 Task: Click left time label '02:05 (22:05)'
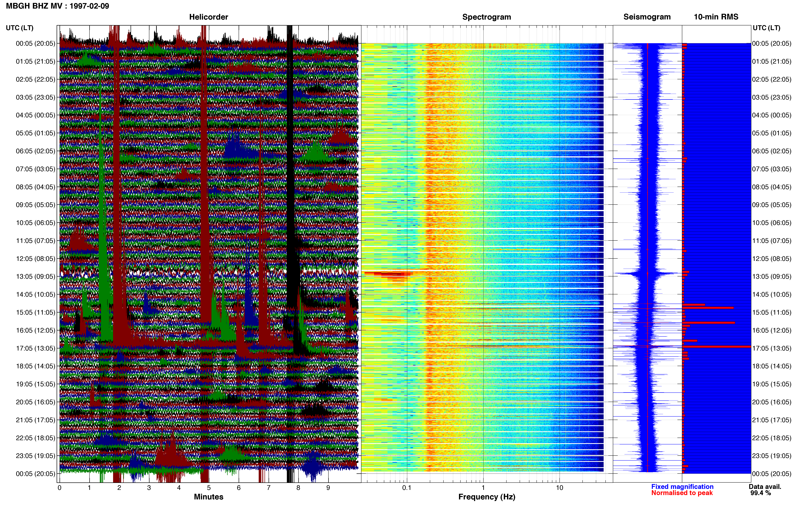tap(35, 79)
